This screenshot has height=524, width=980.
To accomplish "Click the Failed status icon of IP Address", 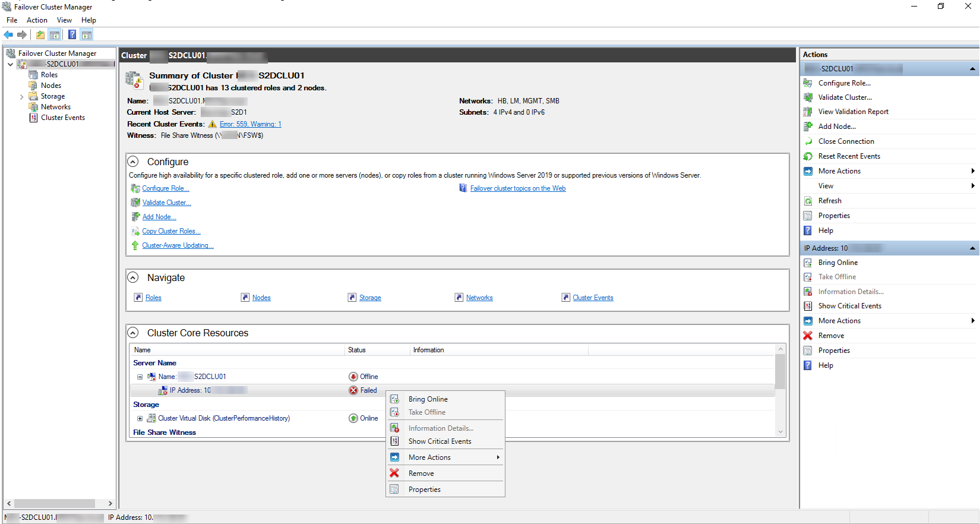I will (x=353, y=390).
